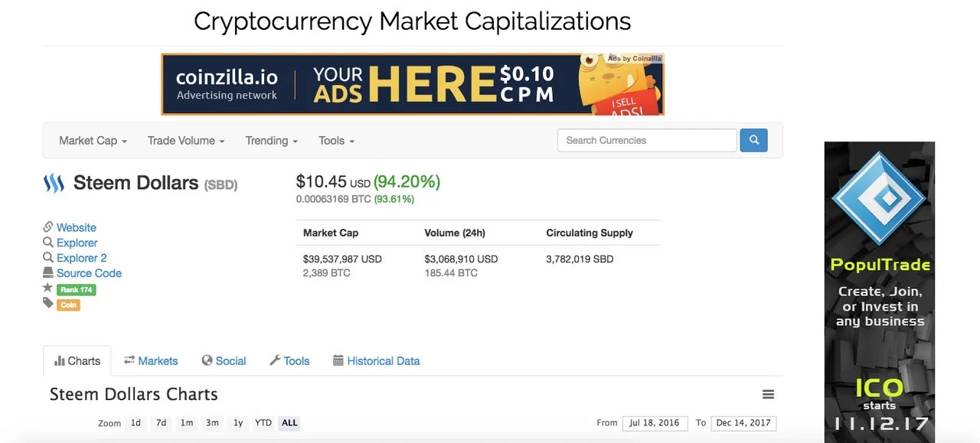The image size is (980, 443).
Task: Click the To date field Dec 14, 2017
Action: (743, 423)
